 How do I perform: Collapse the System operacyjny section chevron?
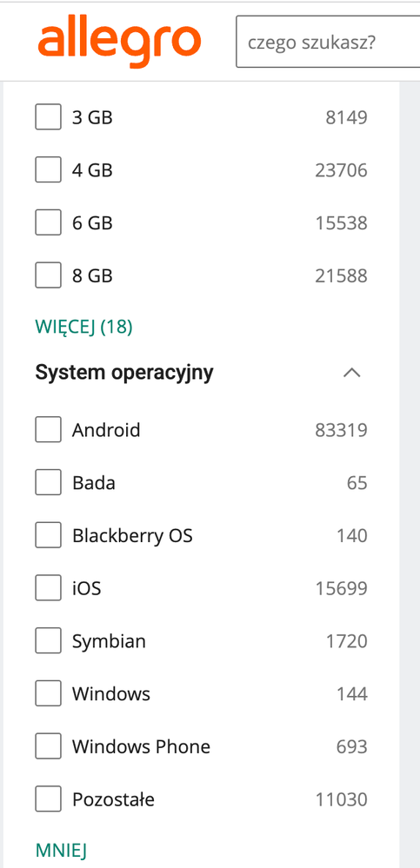352,373
